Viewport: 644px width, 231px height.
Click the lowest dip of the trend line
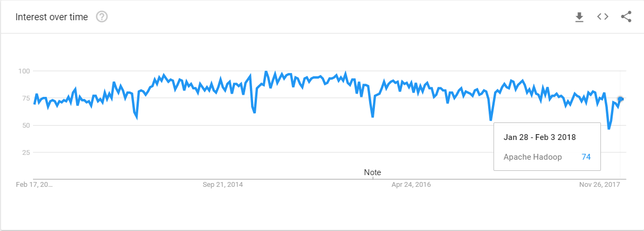pos(609,128)
